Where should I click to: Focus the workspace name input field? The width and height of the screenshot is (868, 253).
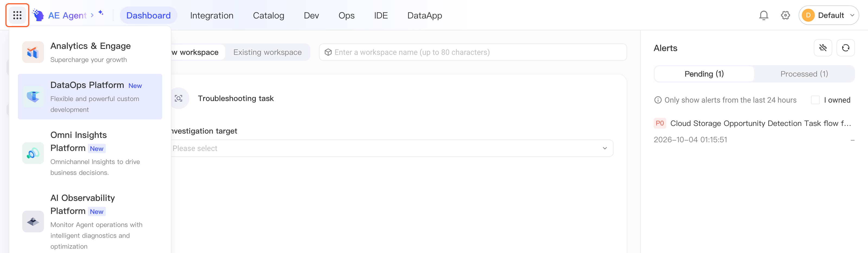[x=473, y=52]
